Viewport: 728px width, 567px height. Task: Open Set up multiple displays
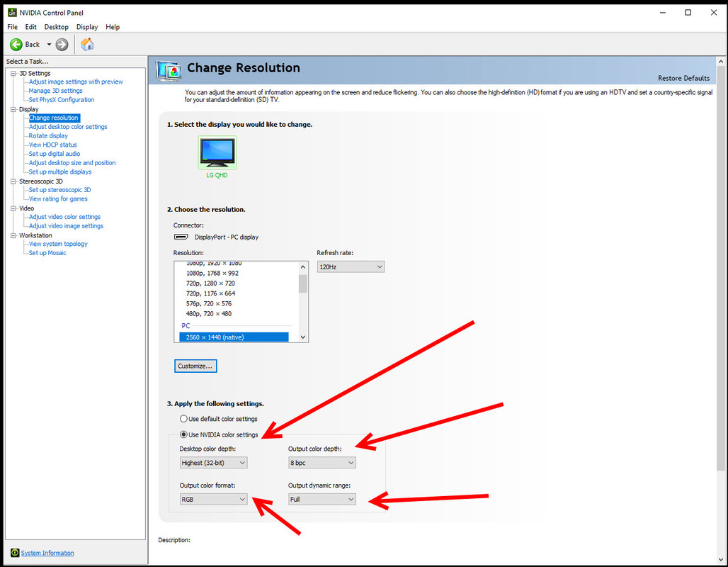(60, 172)
